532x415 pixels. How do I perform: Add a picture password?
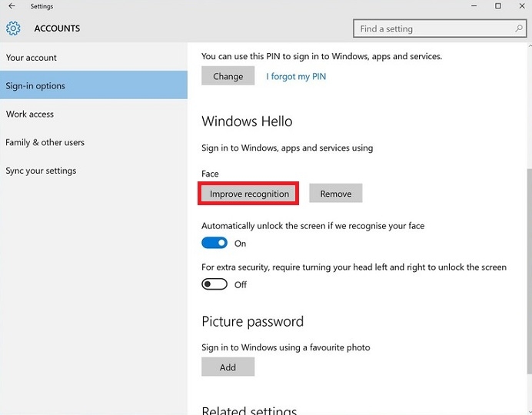tap(228, 367)
